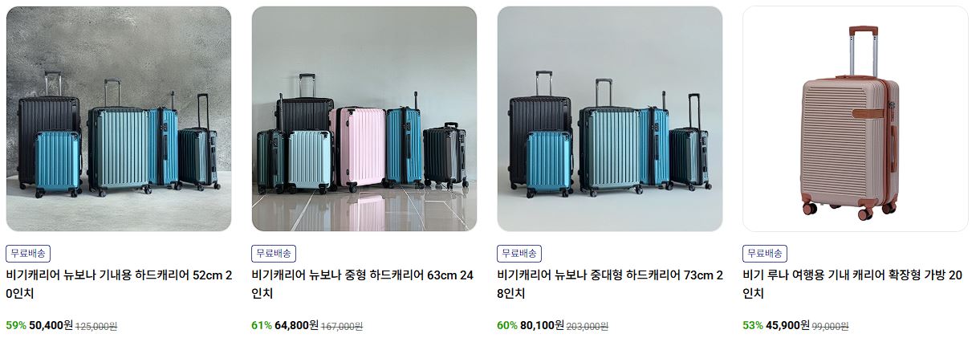Image resolution: width=980 pixels, height=342 pixels.
Task: Click the 45,900원 price
Action: click(x=788, y=325)
